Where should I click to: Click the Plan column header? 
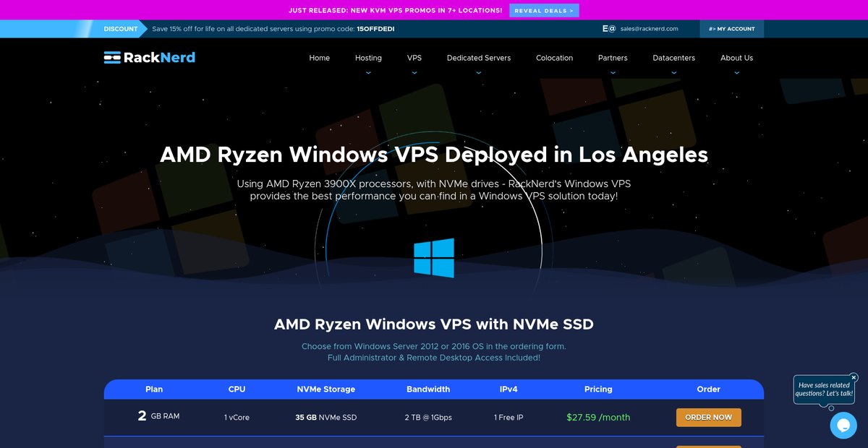154,389
